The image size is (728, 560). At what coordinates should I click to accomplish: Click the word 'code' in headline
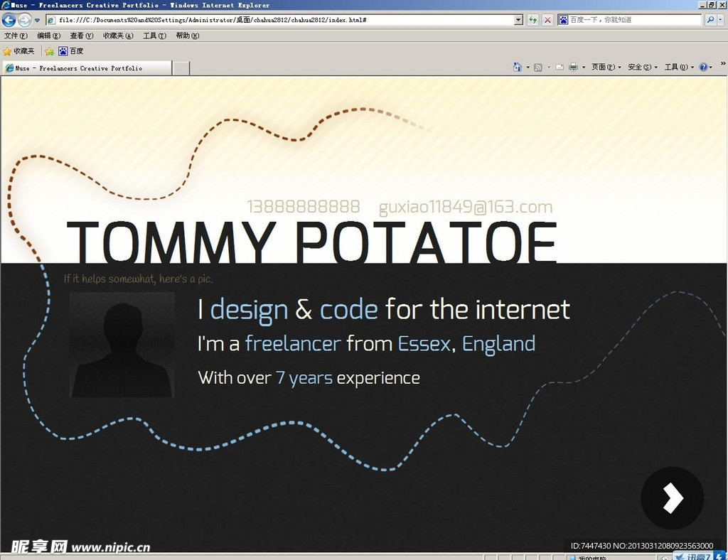tap(348, 309)
